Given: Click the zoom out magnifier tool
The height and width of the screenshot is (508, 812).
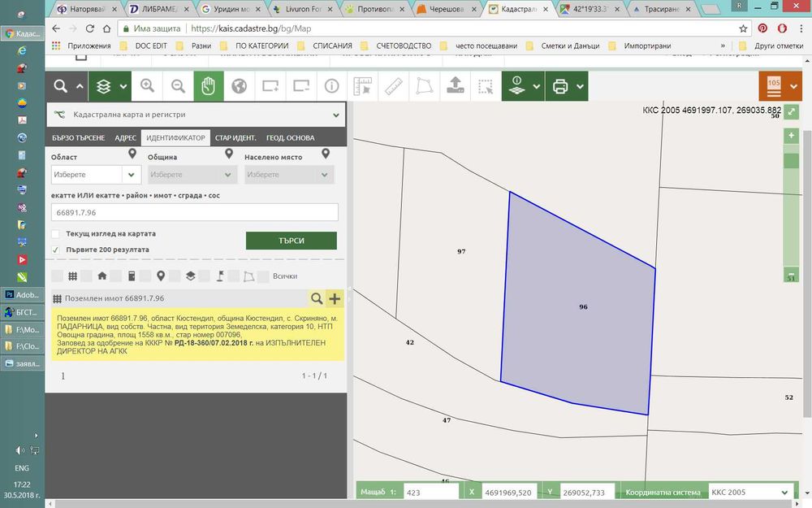Looking at the screenshot, I should point(178,86).
